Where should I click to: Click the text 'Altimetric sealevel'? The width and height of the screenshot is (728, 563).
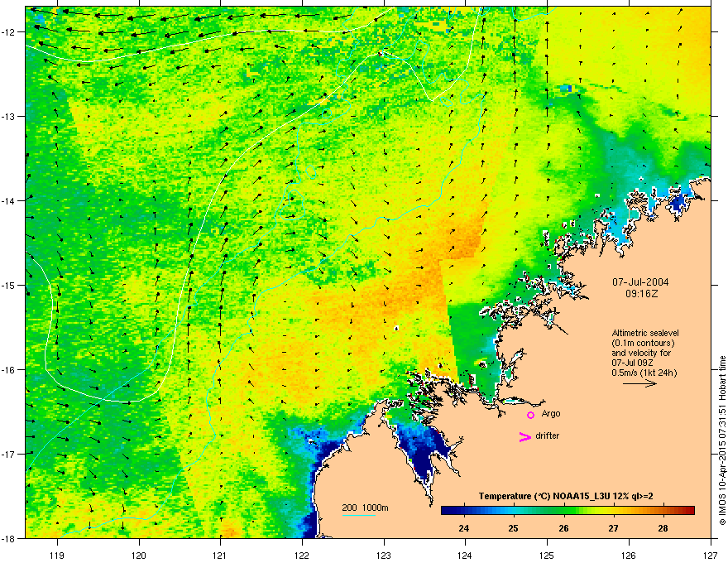tap(645, 333)
